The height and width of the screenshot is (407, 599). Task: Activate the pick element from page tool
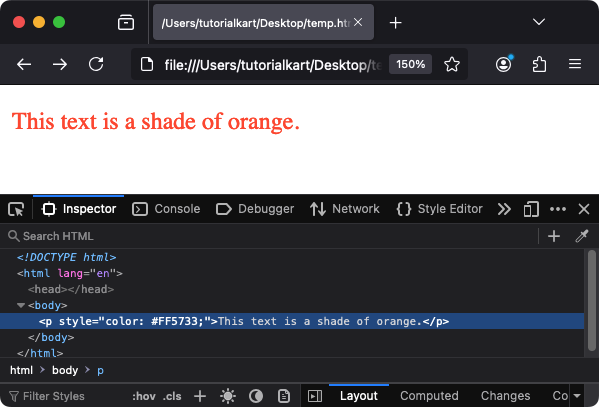(16, 209)
